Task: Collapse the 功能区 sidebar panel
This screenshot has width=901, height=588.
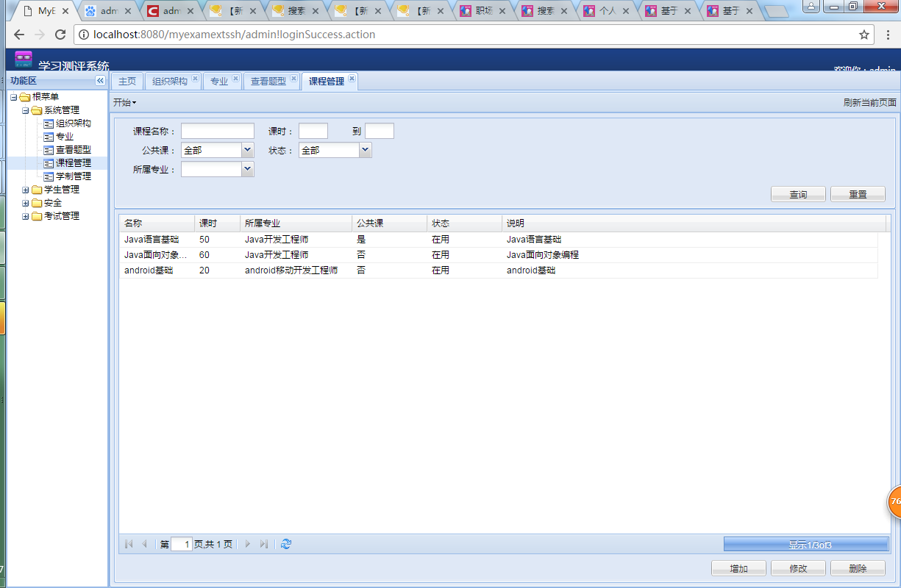Action: [x=100, y=81]
